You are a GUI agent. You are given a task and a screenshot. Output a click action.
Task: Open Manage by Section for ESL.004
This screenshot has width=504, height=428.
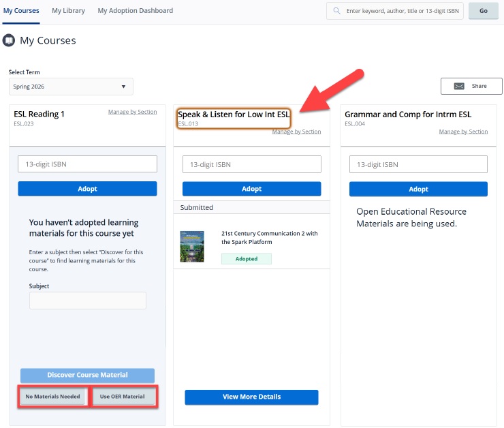point(463,132)
